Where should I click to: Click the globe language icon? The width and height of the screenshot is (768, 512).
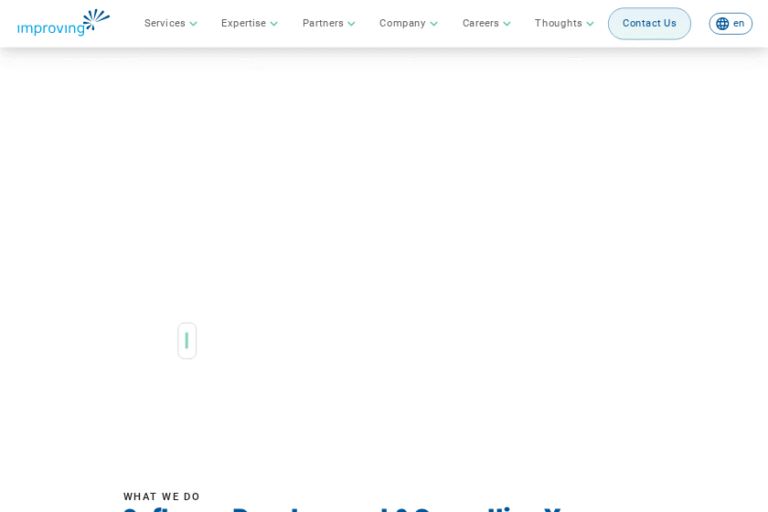(x=722, y=24)
